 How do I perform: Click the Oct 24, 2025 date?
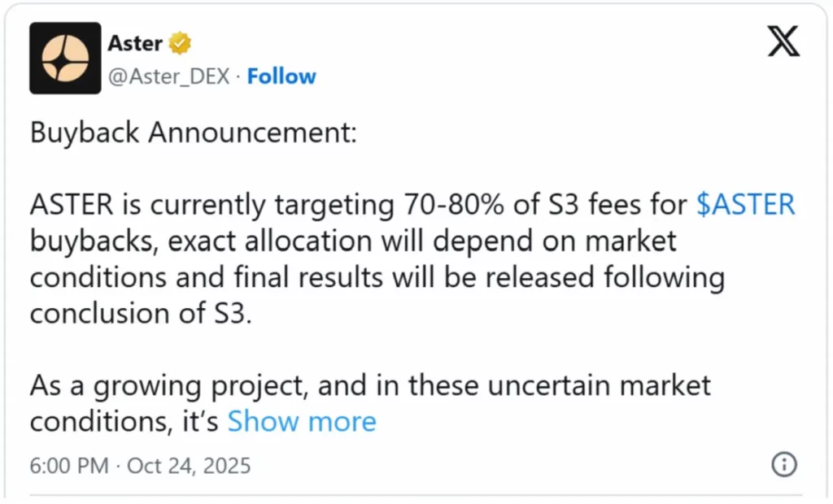click(189, 466)
